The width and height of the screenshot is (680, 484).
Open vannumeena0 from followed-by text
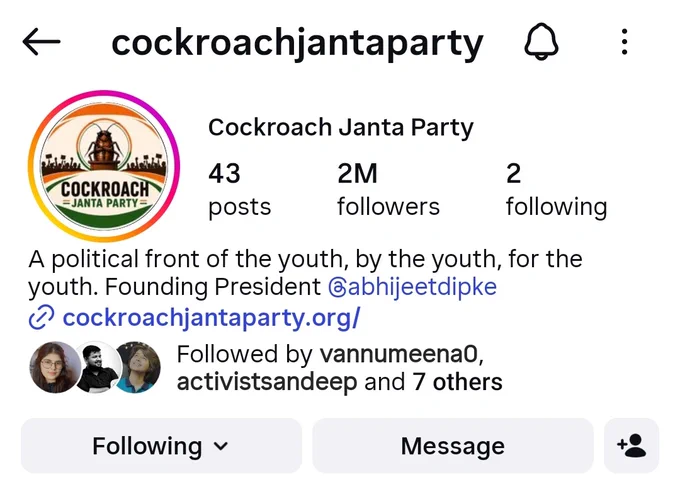[x=399, y=354]
